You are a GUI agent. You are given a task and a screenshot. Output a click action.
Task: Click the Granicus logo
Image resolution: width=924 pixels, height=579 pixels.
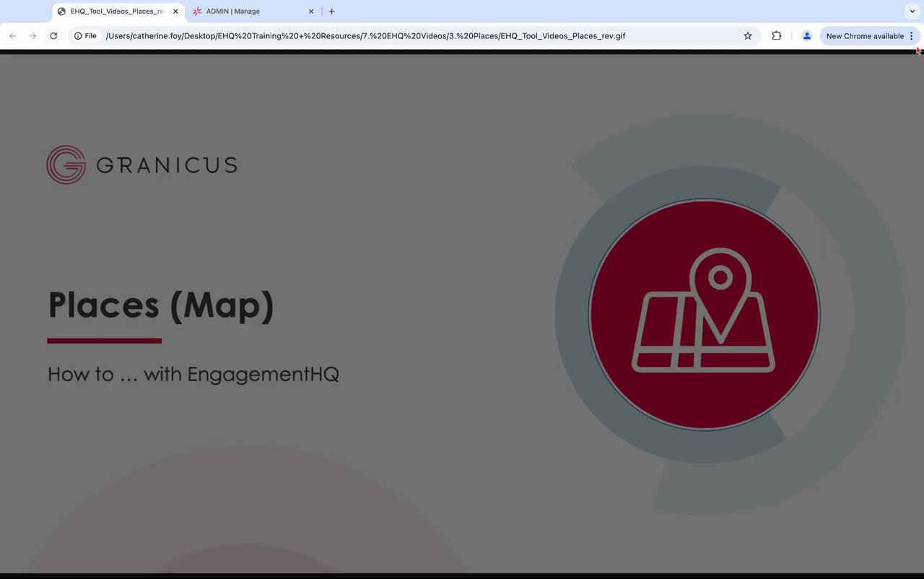pyautogui.click(x=141, y=165)
